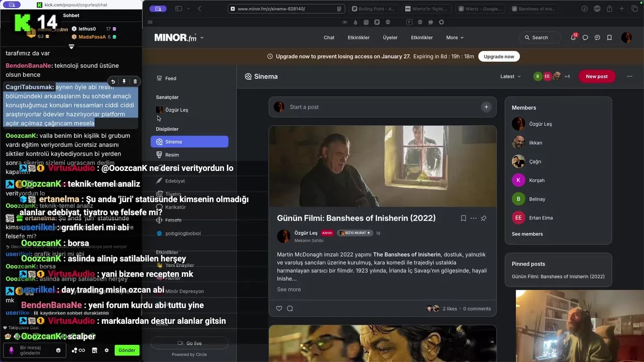
Task: Open pinned post Günün Filmi in sidebar
Action: (558, 277)
